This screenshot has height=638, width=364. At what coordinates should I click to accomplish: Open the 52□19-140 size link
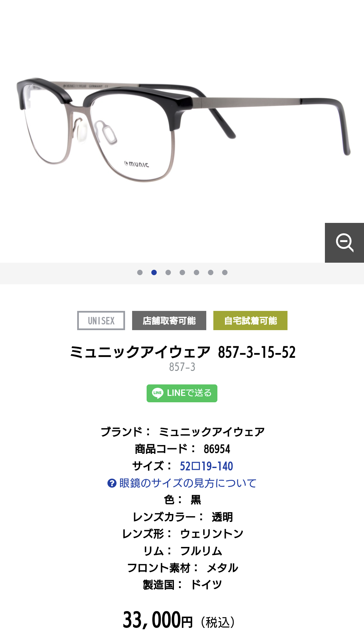tap(206, 466)
